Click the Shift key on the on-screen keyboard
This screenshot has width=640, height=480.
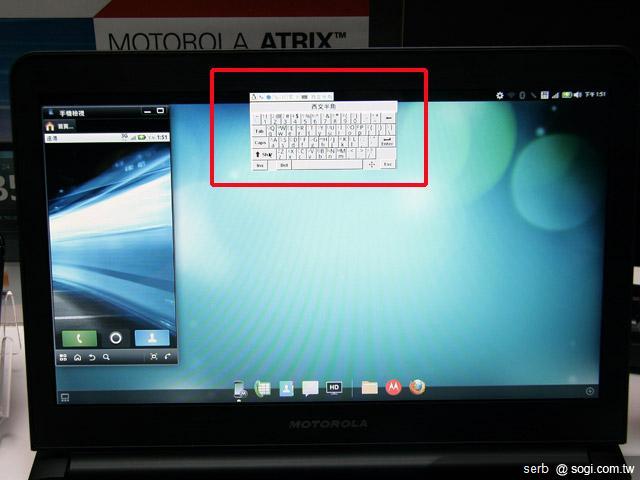(x=264, y=154)
